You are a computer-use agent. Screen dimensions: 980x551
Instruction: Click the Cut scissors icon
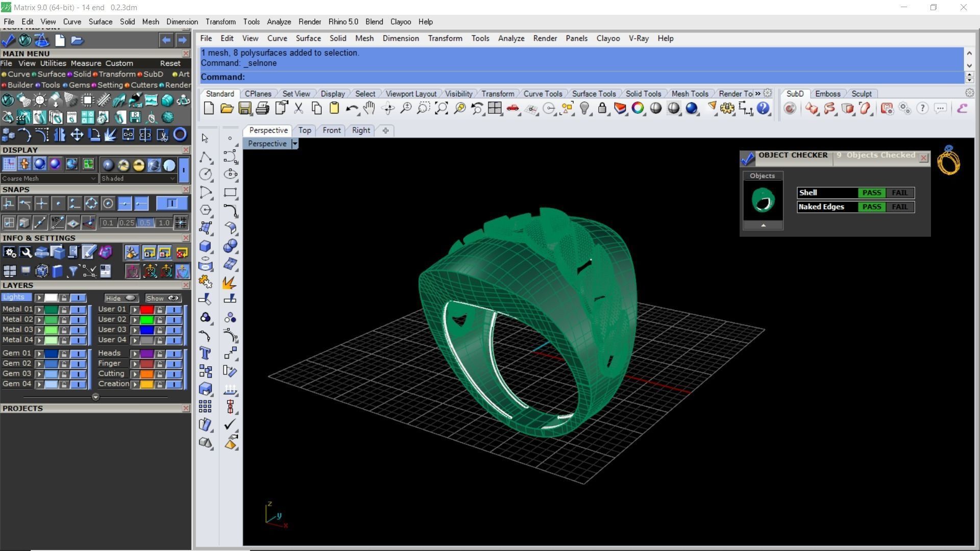[299, 108]
